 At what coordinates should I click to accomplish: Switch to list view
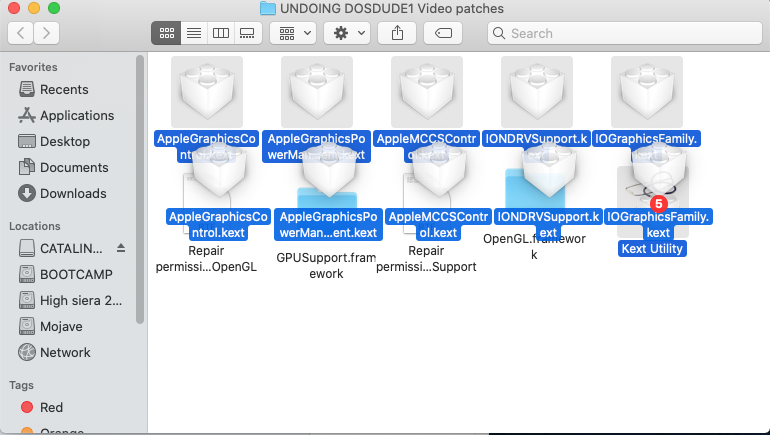coord(194,33)
